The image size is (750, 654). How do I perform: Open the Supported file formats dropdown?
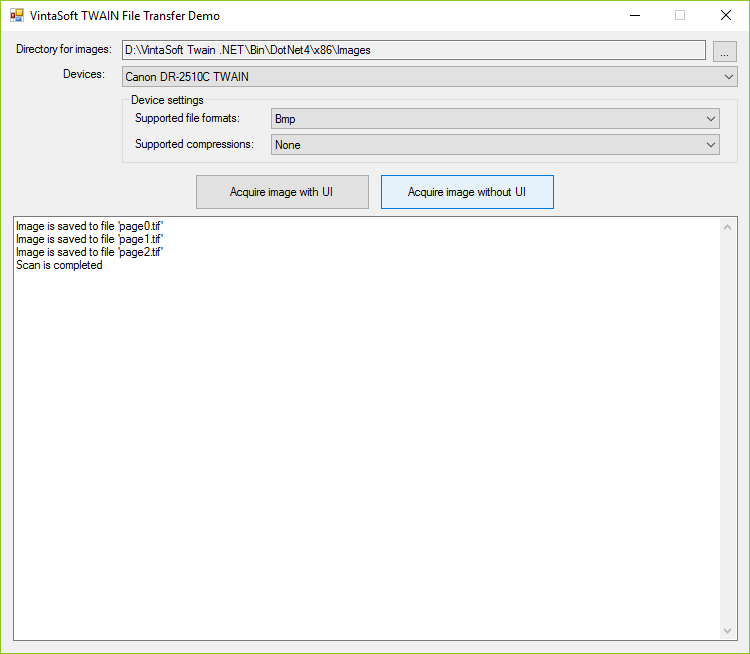[x=495, y=119]
